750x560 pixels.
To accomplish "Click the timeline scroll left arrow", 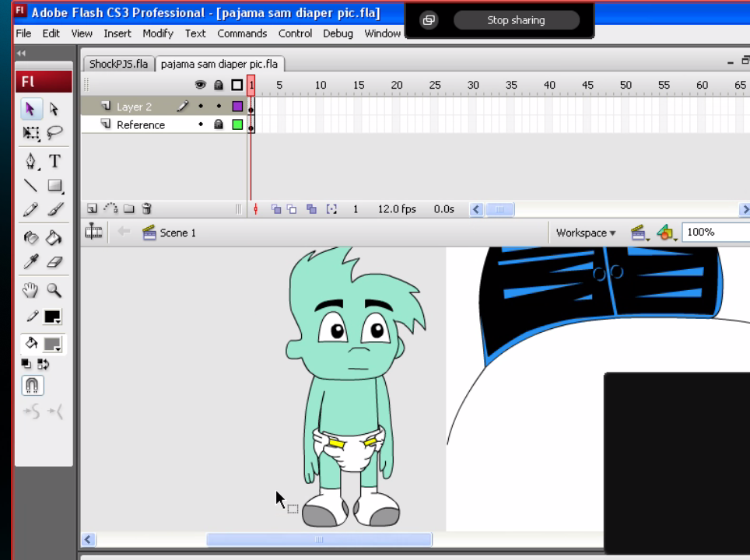I will tap(476, 209).
